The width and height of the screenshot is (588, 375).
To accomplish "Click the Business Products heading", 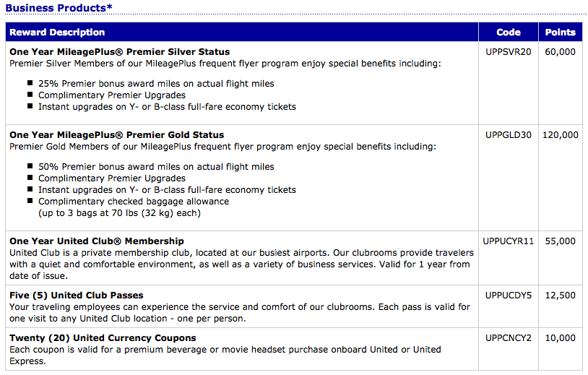I will pos(59,8).
